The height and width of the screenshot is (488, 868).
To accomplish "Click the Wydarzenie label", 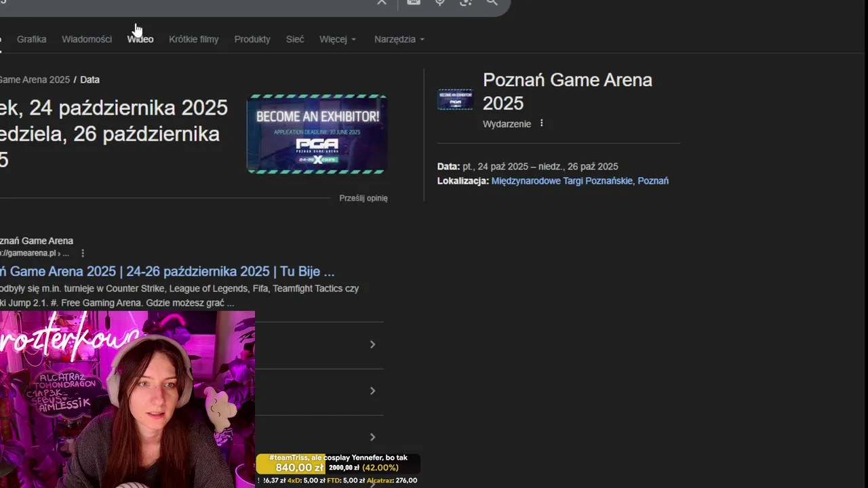I will [x=507, y=124].
